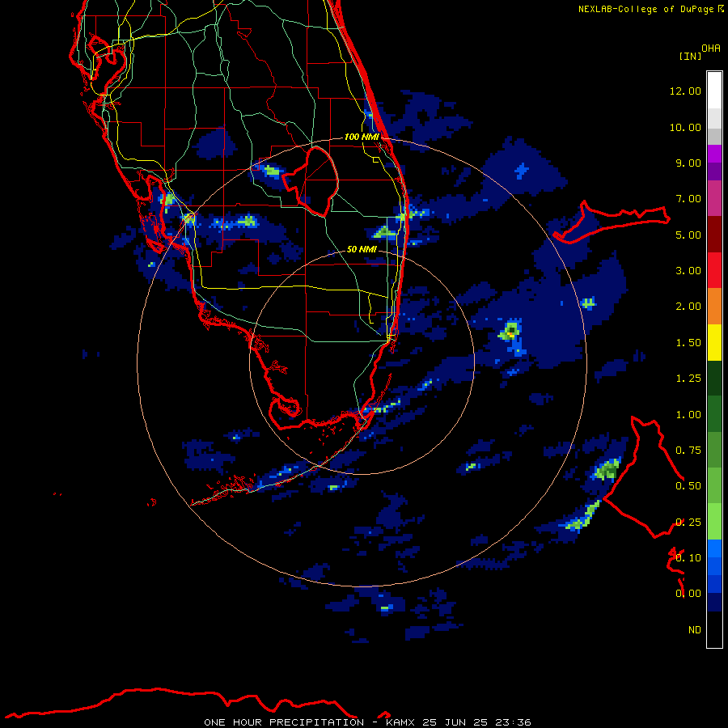Click the 1.25 legend value
The height and width of the screenshot is (728, 728).
pos(688,379)
